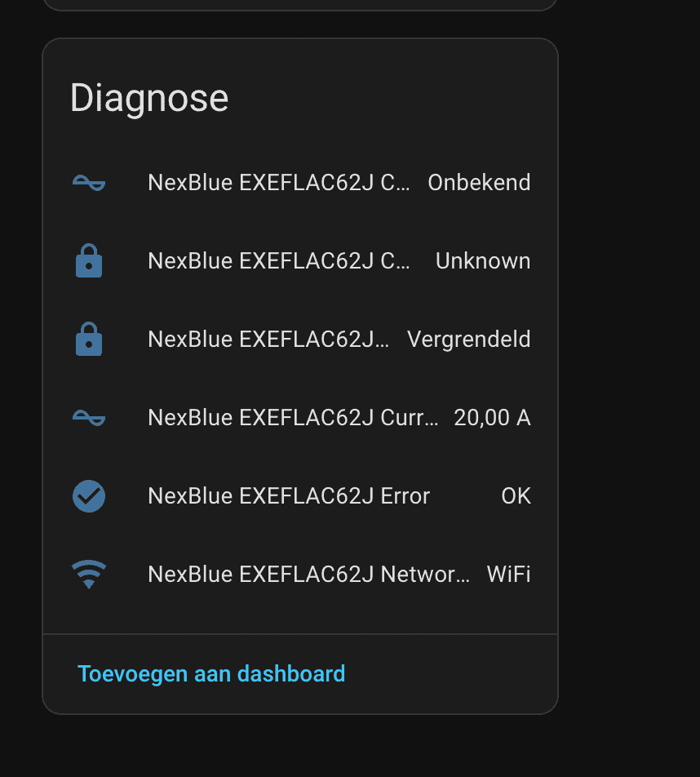Click the sine-wave icon beside the Onbekend value
Image resolution: width=700 pixels, height=777 pixels.
pos(89,183)
